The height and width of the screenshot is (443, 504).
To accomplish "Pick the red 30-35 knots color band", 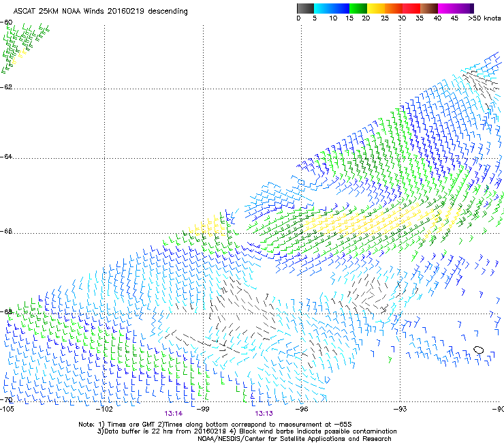I will click(x=411, y=8).
